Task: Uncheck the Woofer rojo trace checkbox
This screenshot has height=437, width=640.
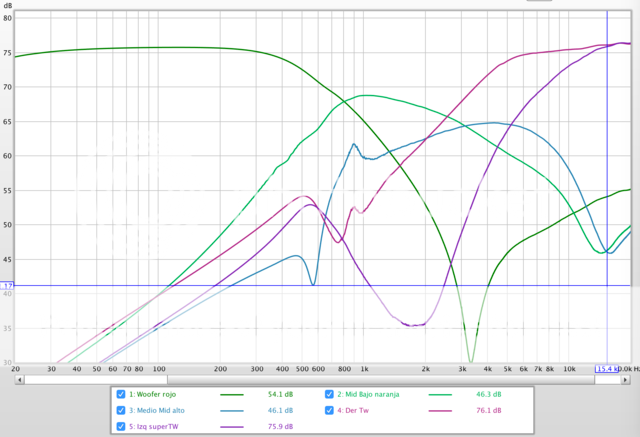Action: [121, 394]
